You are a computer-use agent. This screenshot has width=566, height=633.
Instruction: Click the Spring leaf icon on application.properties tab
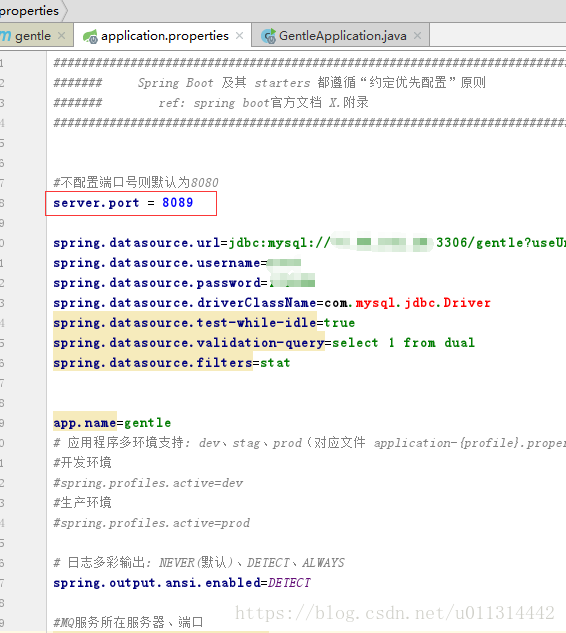click(x=90, y=36)
